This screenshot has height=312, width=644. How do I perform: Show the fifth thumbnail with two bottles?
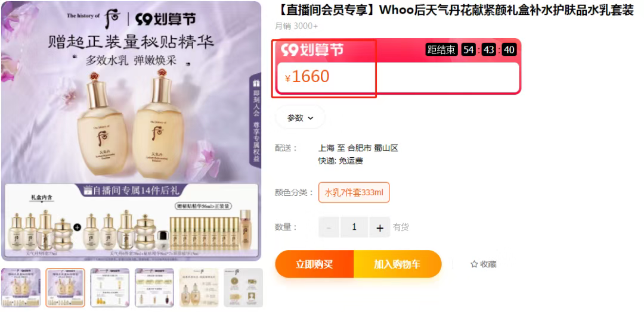[199, 288]
